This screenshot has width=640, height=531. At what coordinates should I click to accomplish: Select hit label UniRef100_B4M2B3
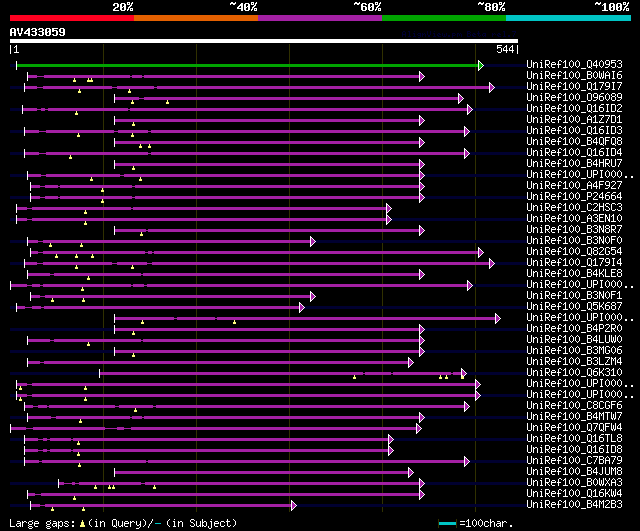[574, 505]
